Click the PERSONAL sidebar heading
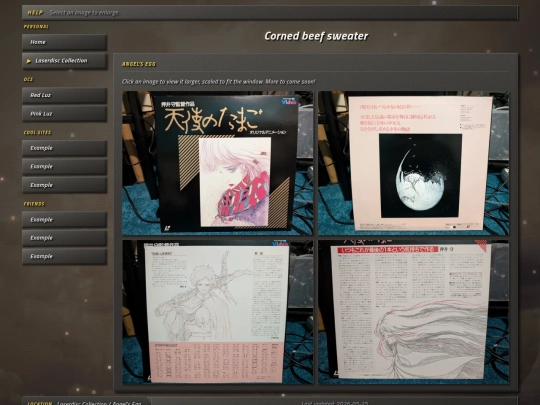 coord(36,27)
